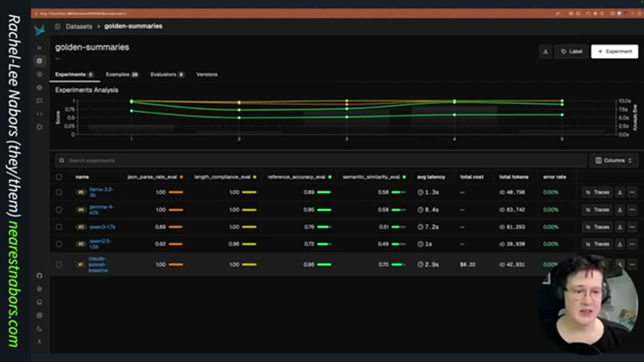The height and width of the screenshot is (362, 644).
Task: Open the user profile icon in the sidebar
Action: click(x=40, y=342)
